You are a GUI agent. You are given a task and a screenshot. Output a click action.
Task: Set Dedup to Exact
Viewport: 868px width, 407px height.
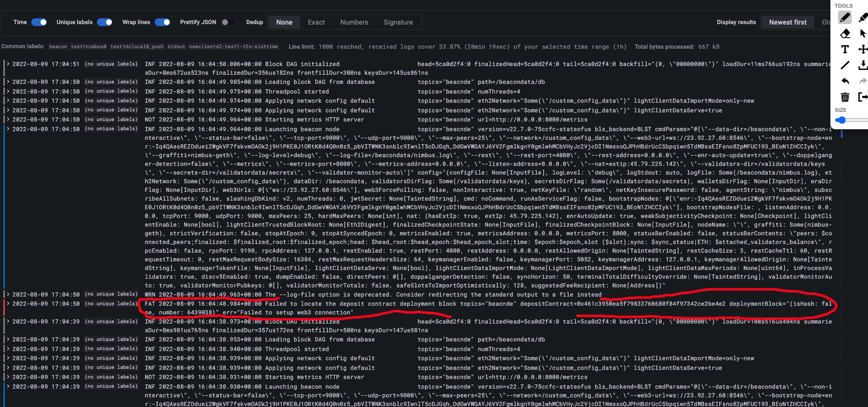[x=316, y=22]
